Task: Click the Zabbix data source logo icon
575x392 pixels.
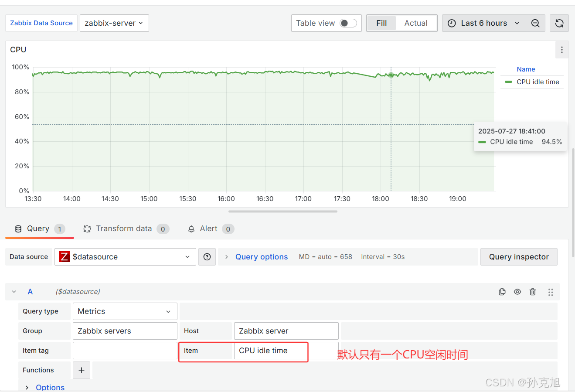Action: pyautogui.click(x=64, y=257)
